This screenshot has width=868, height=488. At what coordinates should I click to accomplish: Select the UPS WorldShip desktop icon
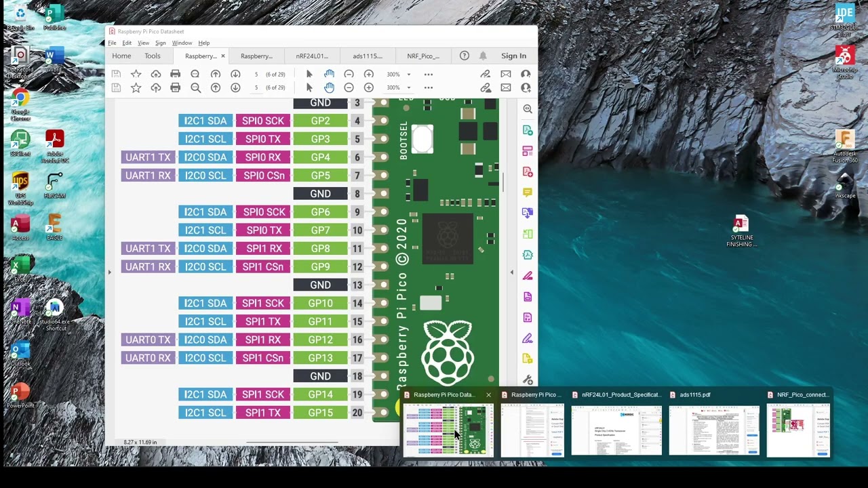point(20,188)
